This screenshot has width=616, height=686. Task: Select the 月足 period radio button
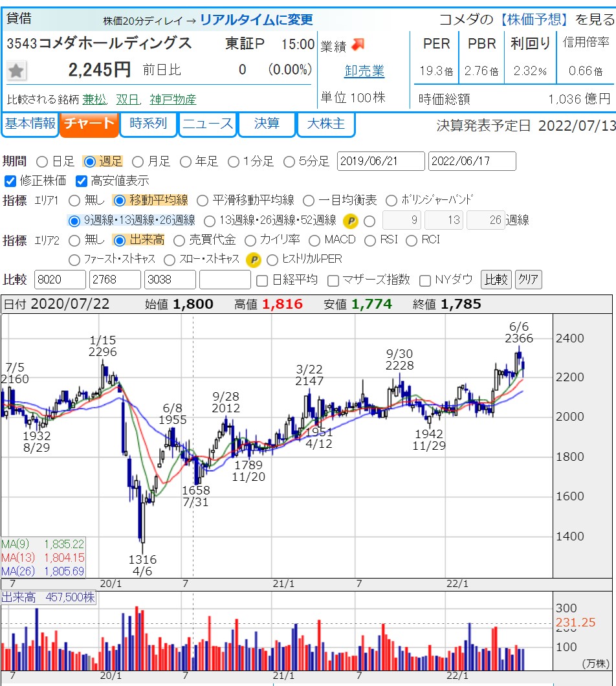(x=138, y=162)
